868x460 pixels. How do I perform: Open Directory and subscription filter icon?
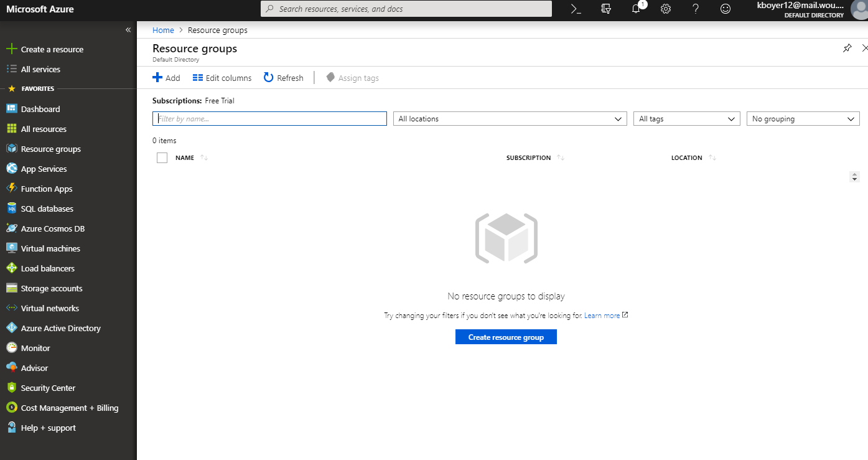(x=606, y=9)
